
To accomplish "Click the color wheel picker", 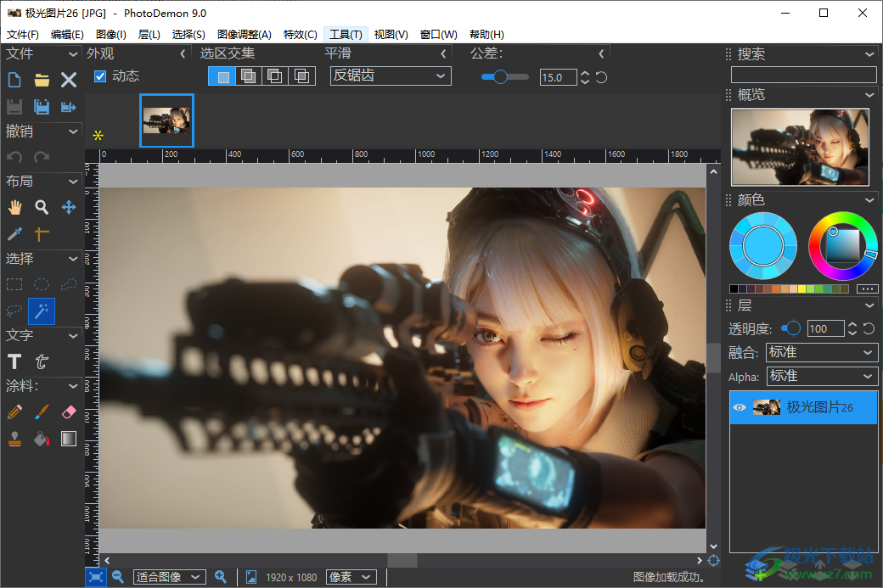I will [842, 246].
